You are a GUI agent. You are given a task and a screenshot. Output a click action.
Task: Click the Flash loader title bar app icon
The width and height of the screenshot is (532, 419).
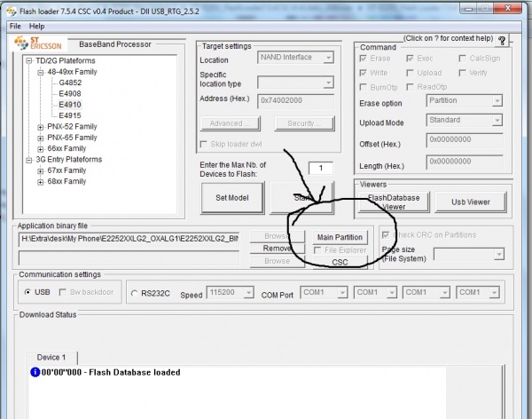coord(12,12)
